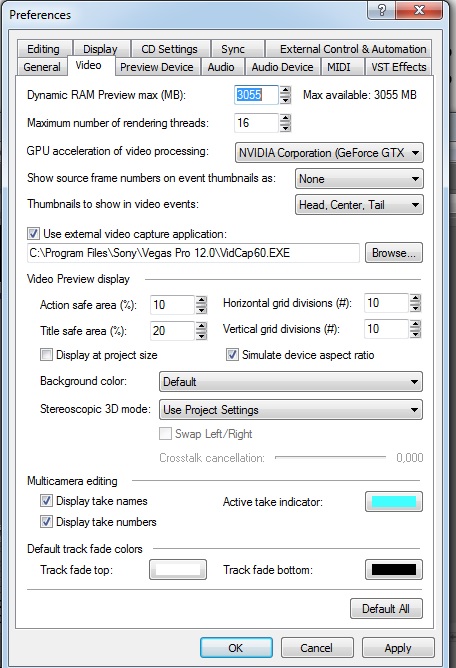Toggle Use external video capture application
The width and height of the screenshot is (456, 668).
pyautogui.click(x=33, y=233)
